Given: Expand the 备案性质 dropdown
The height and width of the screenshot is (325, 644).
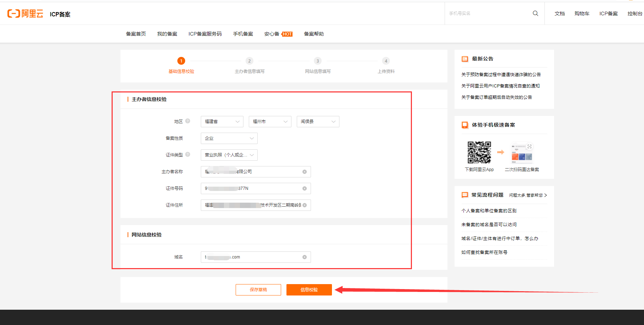Looking at the screenshot, I should 229,138.
